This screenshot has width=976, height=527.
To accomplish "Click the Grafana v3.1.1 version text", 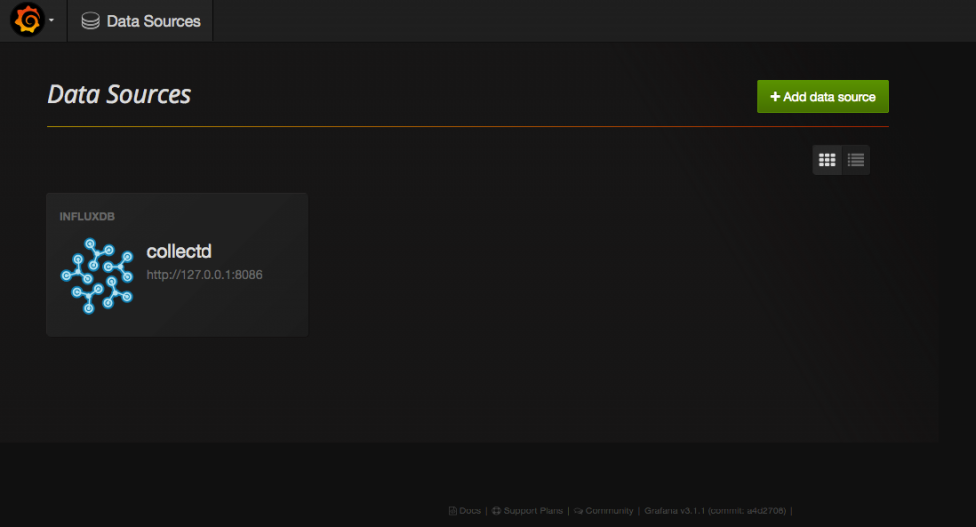I will 715,511.
